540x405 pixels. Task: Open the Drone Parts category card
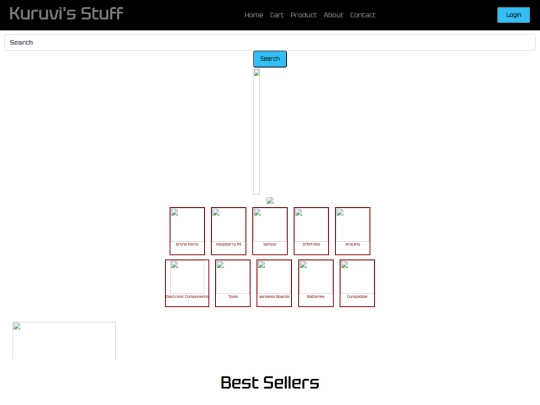click(187, 231)
